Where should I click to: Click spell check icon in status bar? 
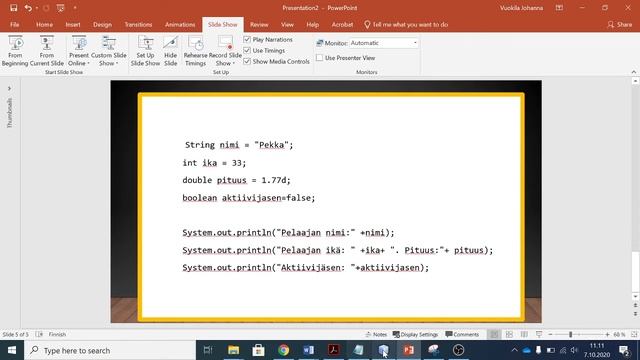[39, 334]
